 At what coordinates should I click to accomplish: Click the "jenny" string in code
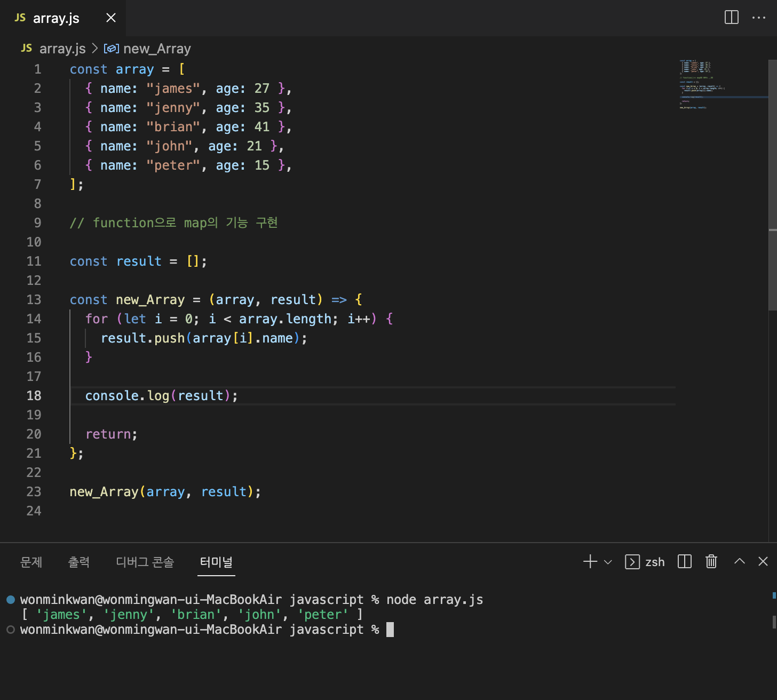173,108
